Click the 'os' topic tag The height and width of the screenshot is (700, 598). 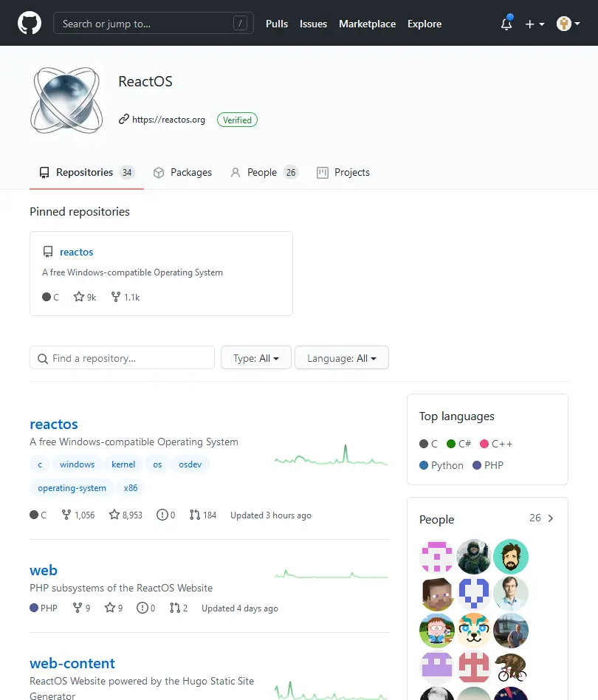(x=157, y=464)
